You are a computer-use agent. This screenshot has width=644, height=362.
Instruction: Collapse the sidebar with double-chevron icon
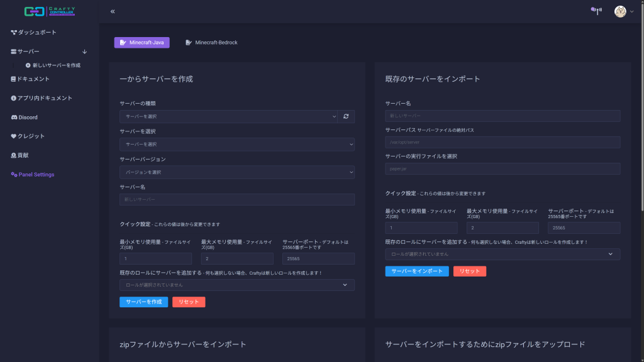point(113,11)
